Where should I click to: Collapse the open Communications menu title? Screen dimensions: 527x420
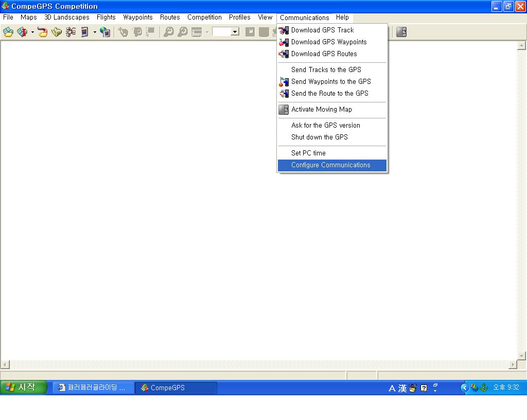point(305,18)
